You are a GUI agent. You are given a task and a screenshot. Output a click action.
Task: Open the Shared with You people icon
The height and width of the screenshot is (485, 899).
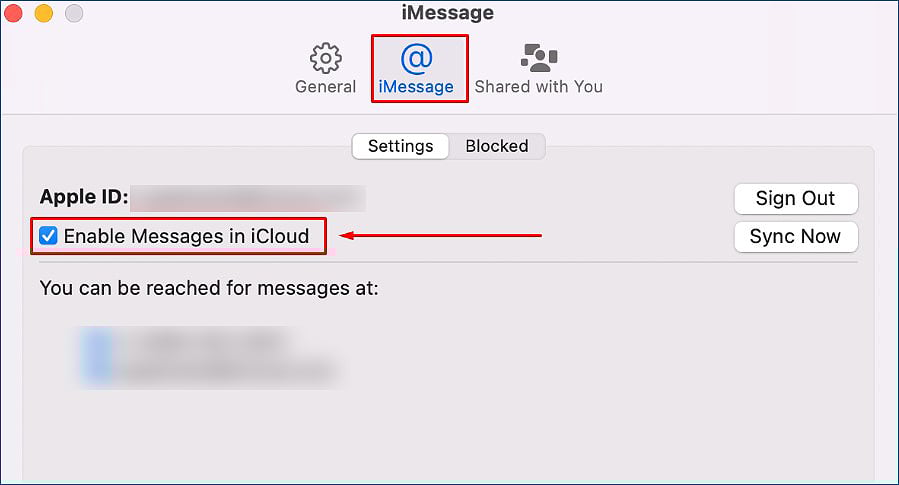[539, 58]
